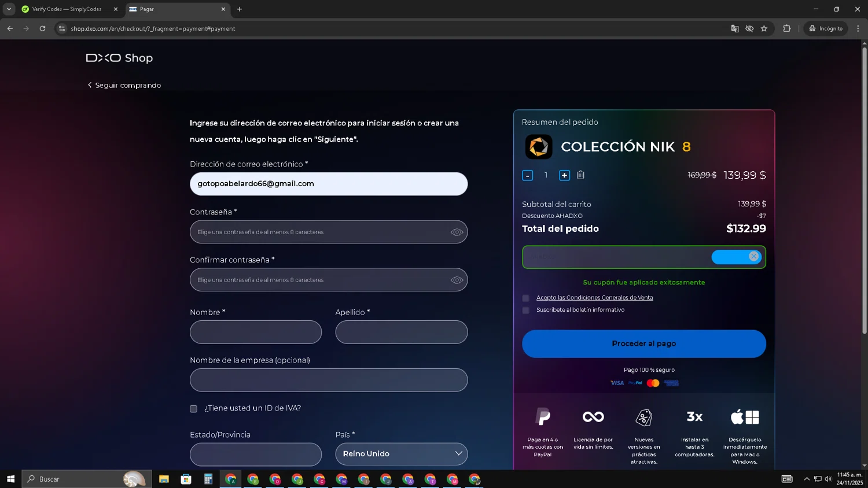Open the Condiciones Generales de Venta link
The width and height of the screenshot is (868, 488).
(x=594, y=298)
